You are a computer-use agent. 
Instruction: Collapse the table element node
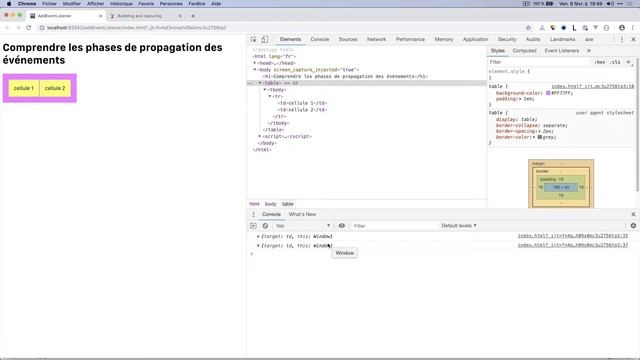[260, 83]
